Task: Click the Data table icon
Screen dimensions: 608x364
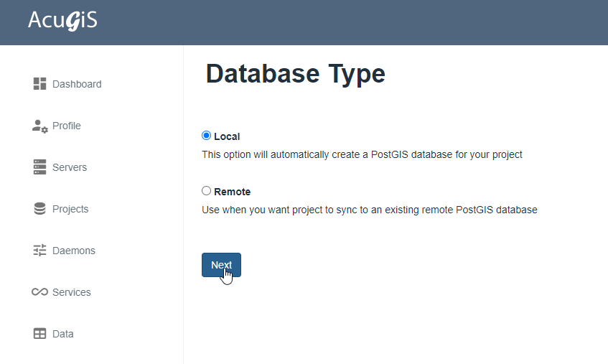Action: coord(40,334)
